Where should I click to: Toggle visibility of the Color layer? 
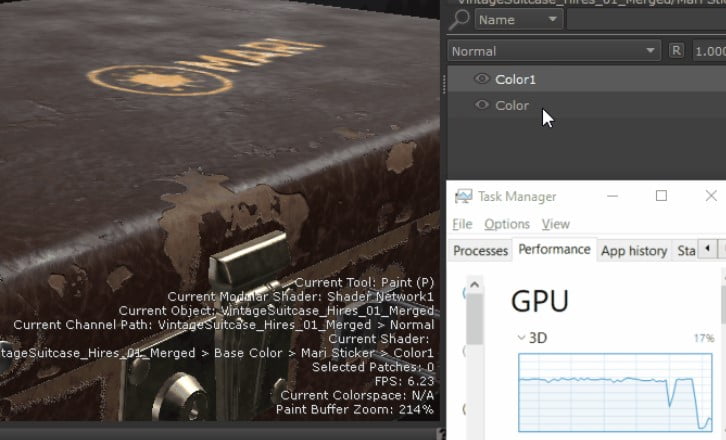[x=481, y=105]
